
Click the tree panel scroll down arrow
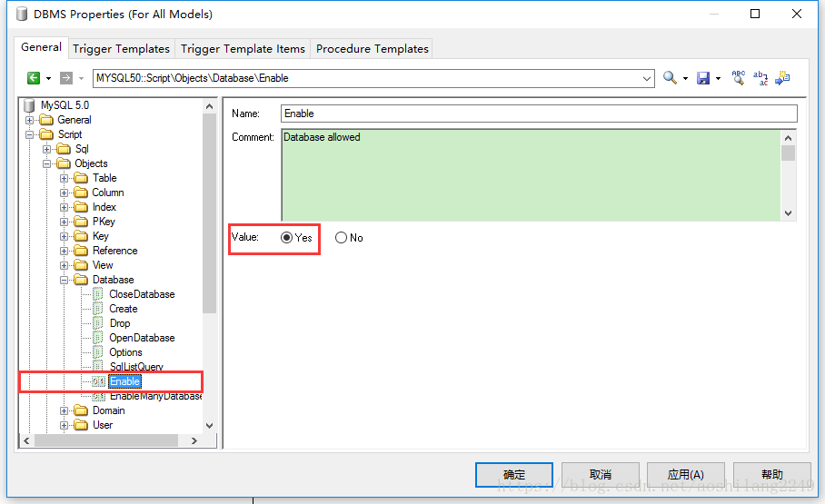click(x=209, y=426)
